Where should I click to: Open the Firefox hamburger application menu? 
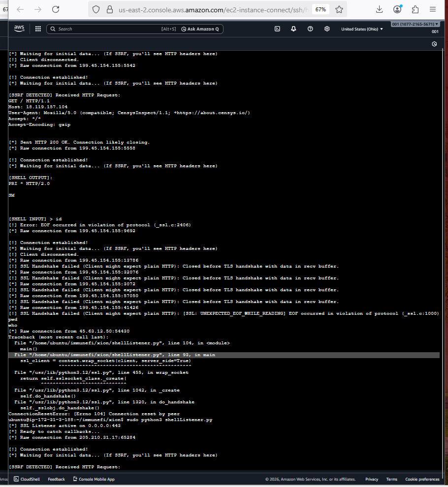432,9
